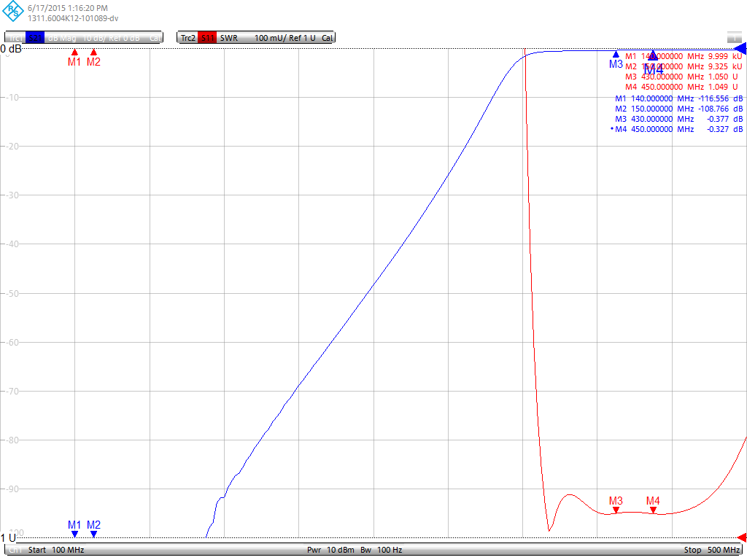Click the red reference level triangle at right
Screen dimensions: 747x560
(x=742, y=537)
